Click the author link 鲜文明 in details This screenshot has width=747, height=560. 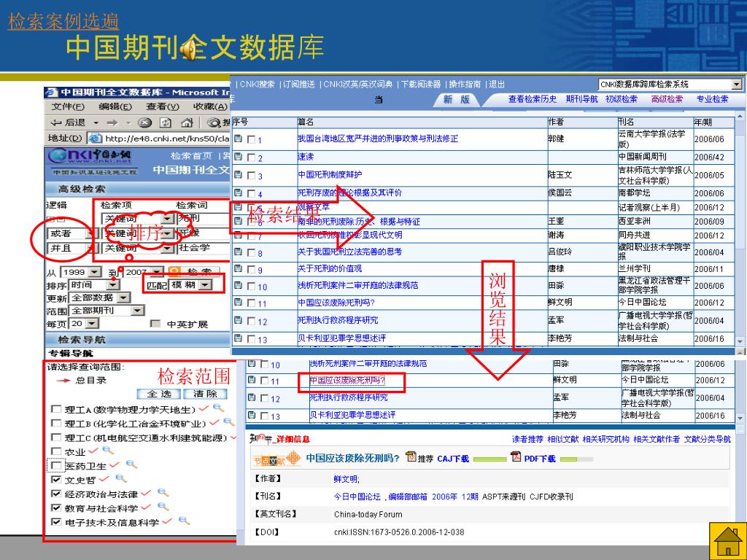[346, 479]
